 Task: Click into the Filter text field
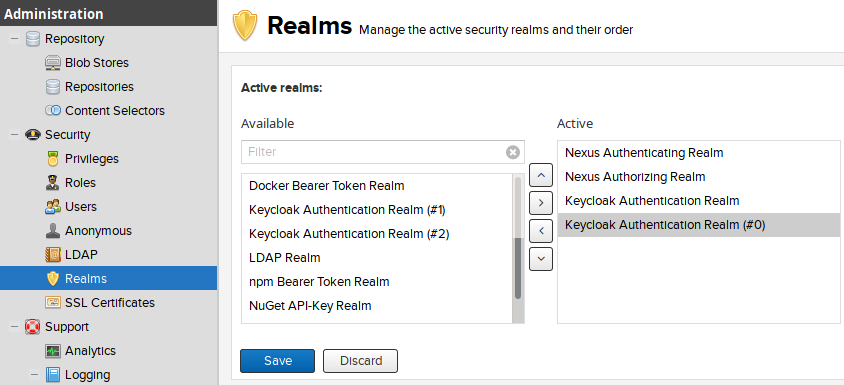pos(374,152)
